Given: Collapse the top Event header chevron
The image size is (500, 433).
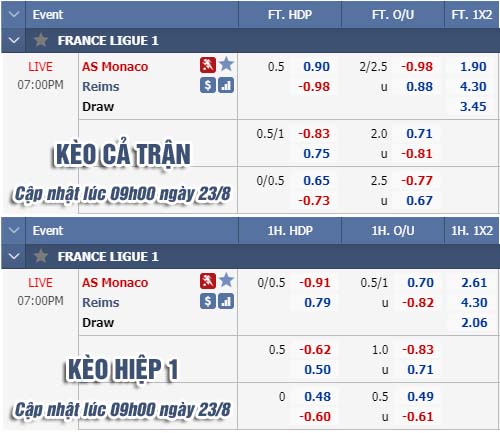Looking at the screenshot, I should pyautogui.click(x=14, y=14).
